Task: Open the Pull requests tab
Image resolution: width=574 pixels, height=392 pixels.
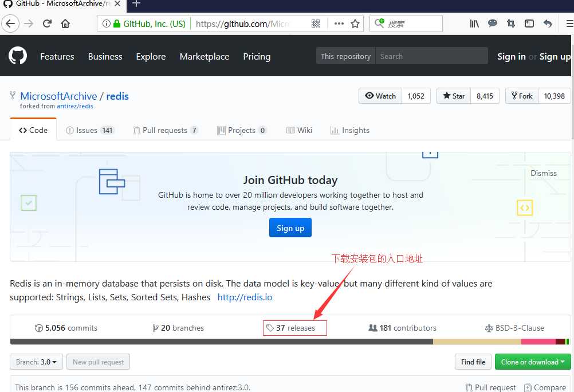Action: [166, 131]
